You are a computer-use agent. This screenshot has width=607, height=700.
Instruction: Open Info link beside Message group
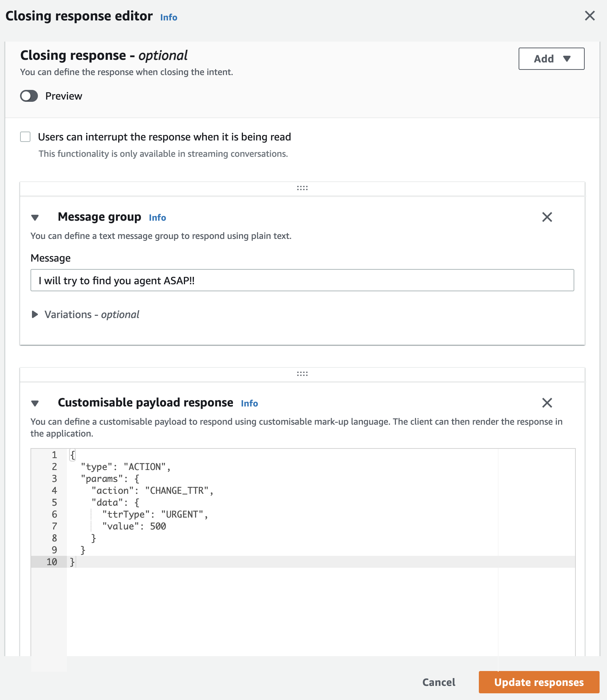pos(158,218)
